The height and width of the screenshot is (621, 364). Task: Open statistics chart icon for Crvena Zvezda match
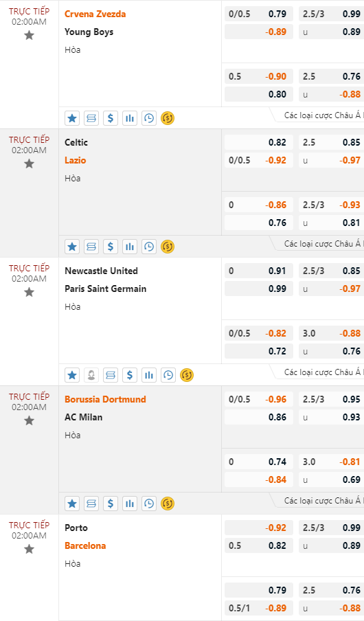130,118
